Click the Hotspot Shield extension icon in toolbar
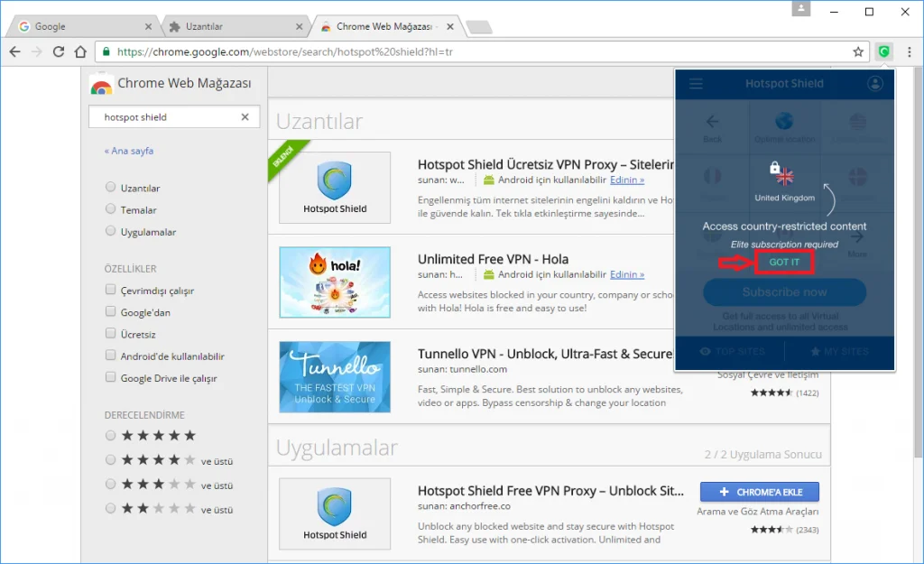The width and height of the screenshot is (924, 564). coord(884,52)
